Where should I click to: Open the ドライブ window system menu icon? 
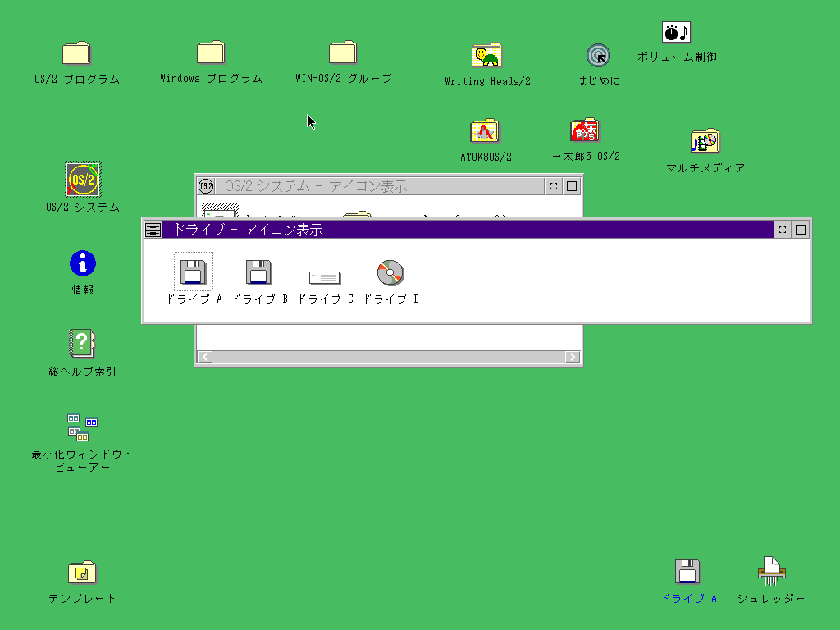coord(153,230)
